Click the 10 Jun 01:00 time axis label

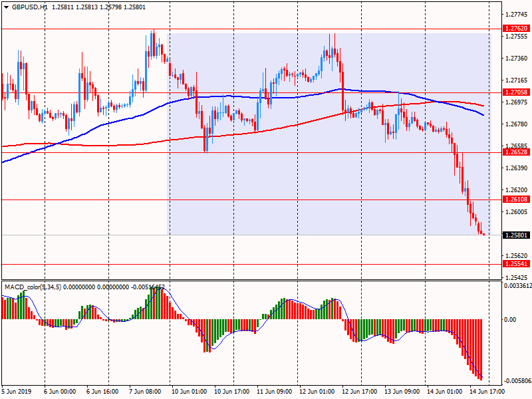pyautogui.click(x=190, y=392)
